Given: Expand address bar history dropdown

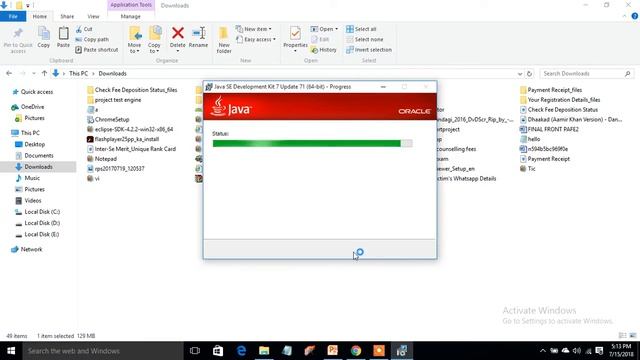Looking at the screenshot, I should [520, 74].
